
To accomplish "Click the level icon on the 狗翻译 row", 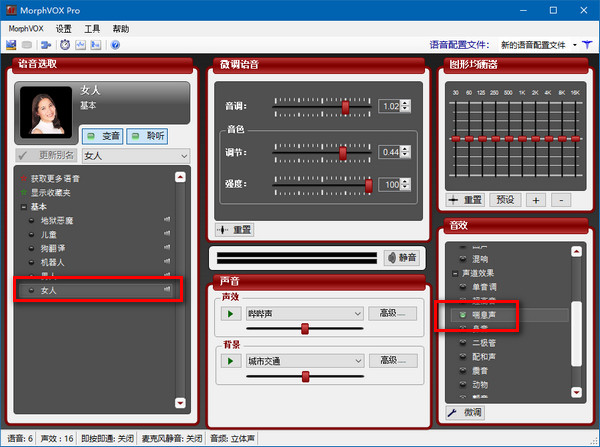I will pyautogui.click(x=167, y=248).
